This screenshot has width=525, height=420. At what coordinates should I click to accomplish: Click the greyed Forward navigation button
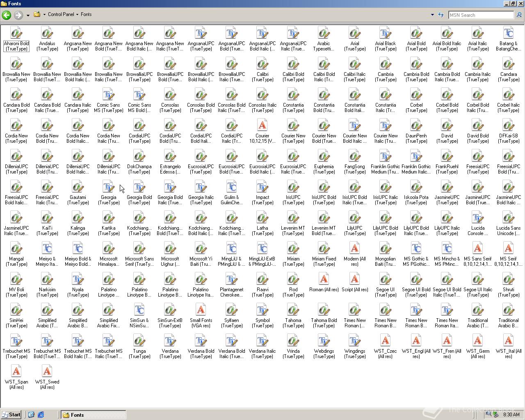tap(18, 15)
